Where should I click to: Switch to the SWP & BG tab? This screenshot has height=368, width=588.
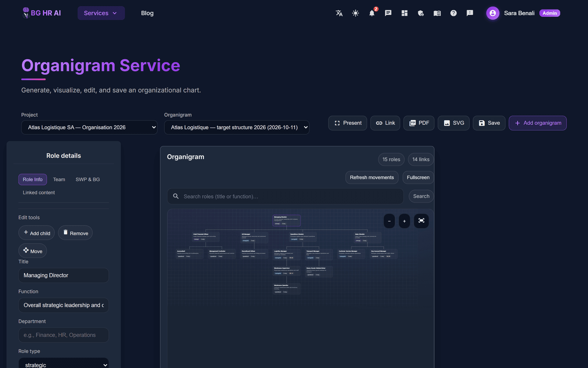pos(88,180)
